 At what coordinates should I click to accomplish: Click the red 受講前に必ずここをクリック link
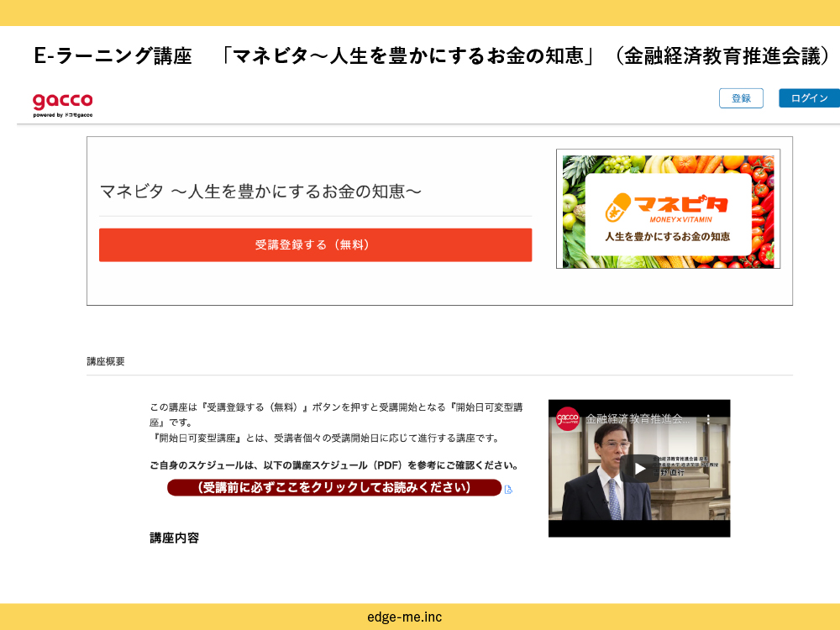point(334,487)
